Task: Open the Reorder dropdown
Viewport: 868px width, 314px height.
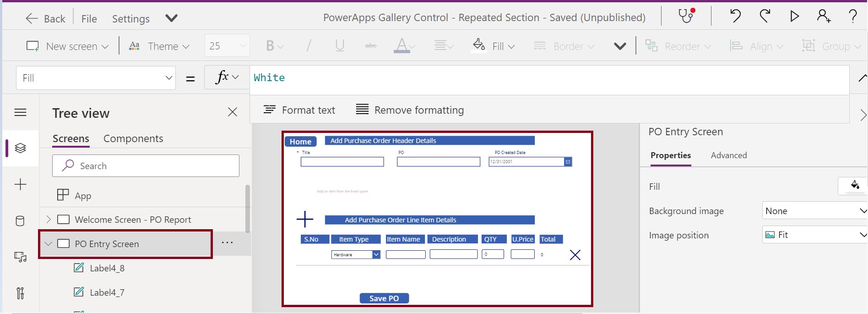Action: (678, 46)
